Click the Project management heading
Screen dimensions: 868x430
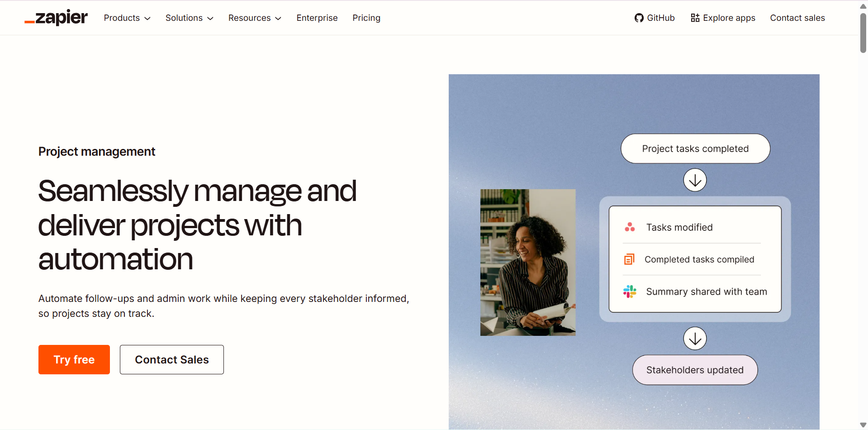coord(97,152)
